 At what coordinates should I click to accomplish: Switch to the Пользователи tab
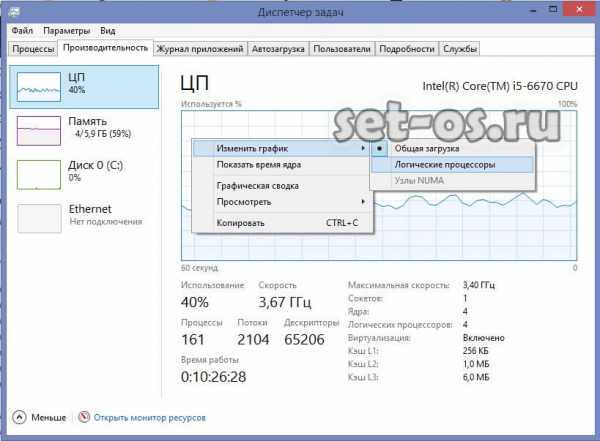[342, 49]
